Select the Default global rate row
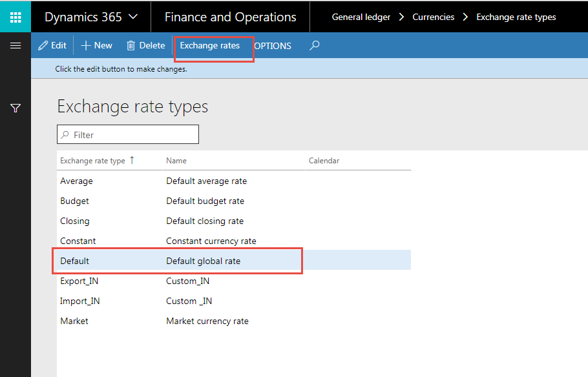This screenshot has height=377, width=588. point(203,261)
